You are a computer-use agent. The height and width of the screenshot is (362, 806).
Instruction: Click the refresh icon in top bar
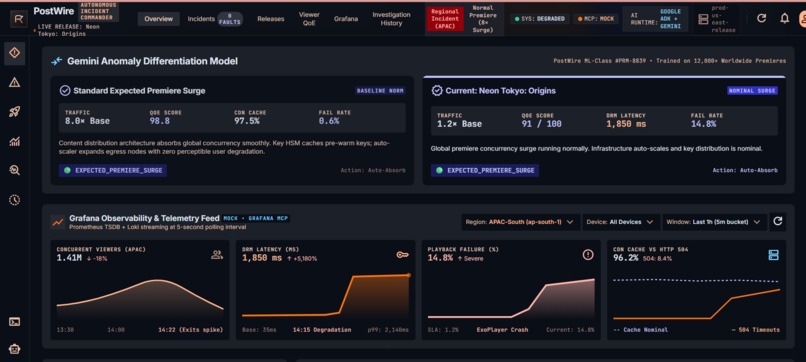762,19
